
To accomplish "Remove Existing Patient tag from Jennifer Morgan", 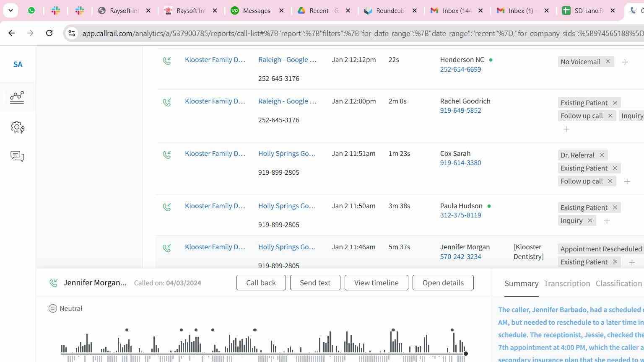I will (615, 262).
